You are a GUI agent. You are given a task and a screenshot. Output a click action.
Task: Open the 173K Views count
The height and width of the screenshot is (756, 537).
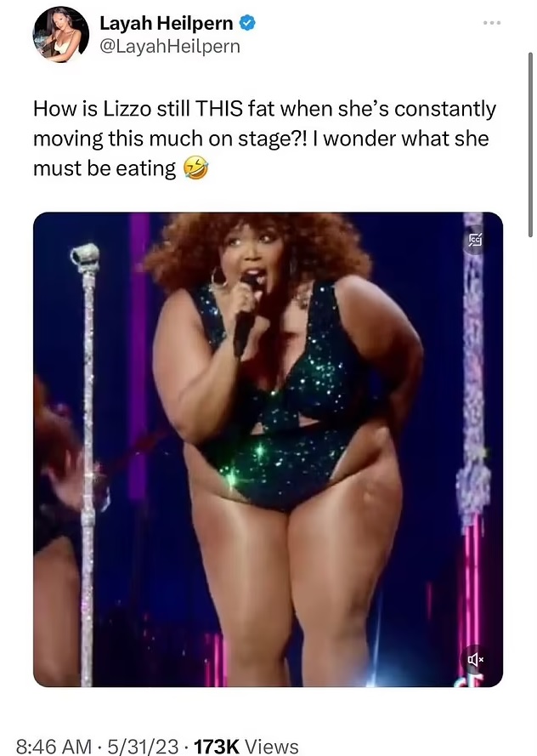(x=246, y=747)
